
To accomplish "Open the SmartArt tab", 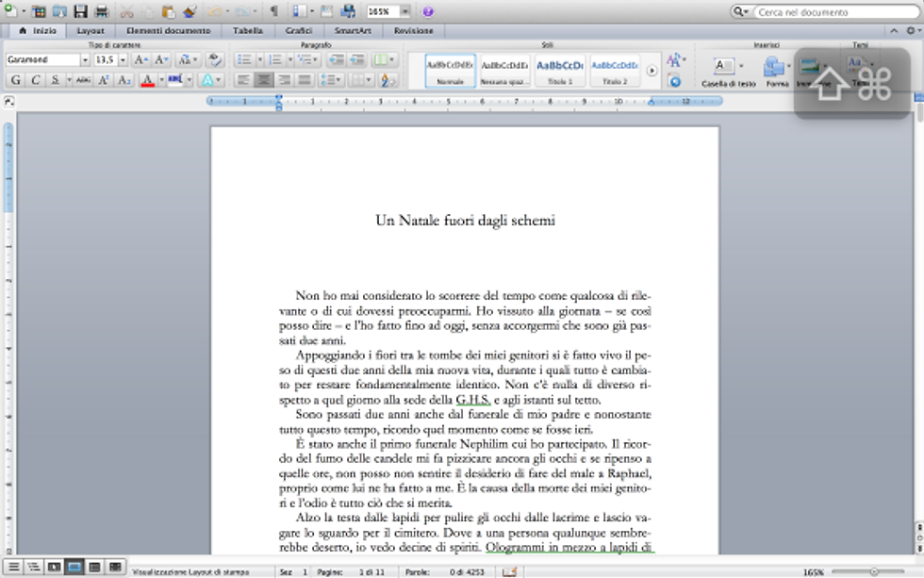I will (x=353, y=30).
